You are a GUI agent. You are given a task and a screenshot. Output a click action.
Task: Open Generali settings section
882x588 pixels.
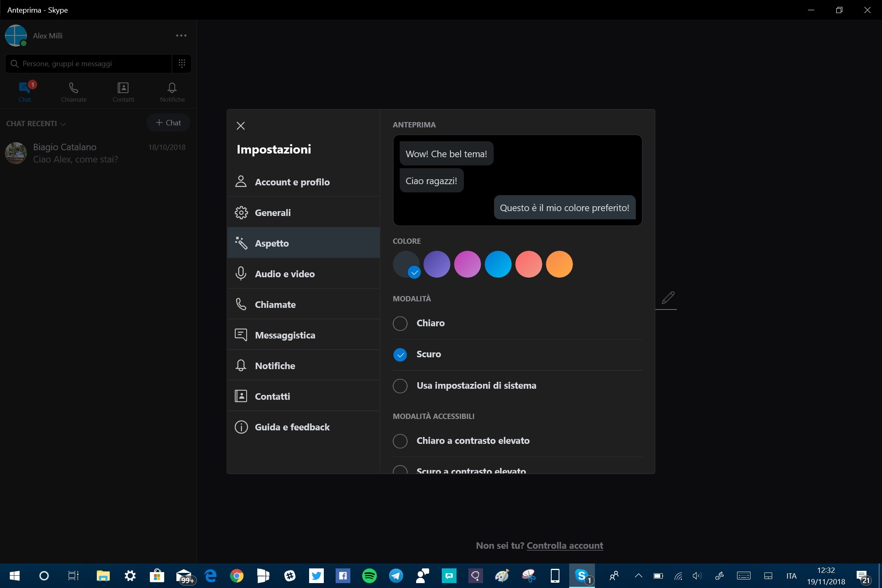click(x=303, y=212)
